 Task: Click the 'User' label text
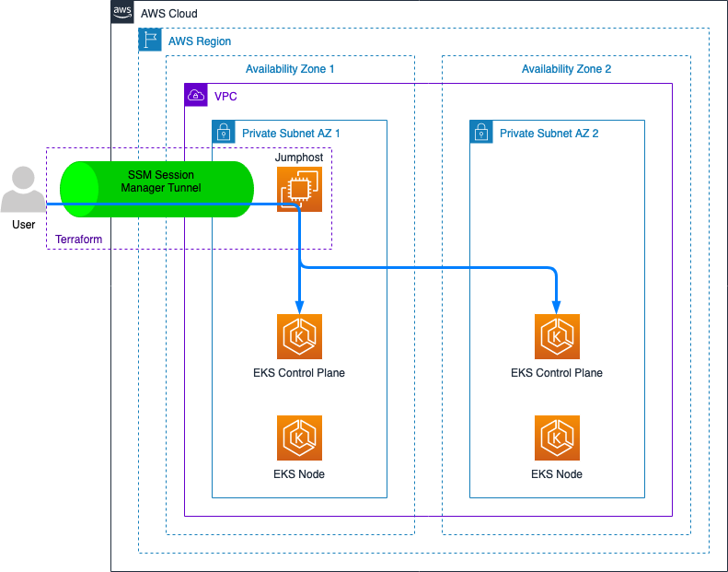(23, 225)
